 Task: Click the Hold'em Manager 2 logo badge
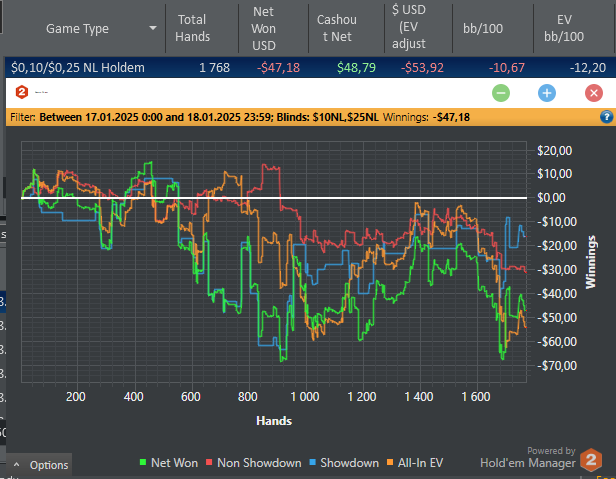click(x=591, y=460)
